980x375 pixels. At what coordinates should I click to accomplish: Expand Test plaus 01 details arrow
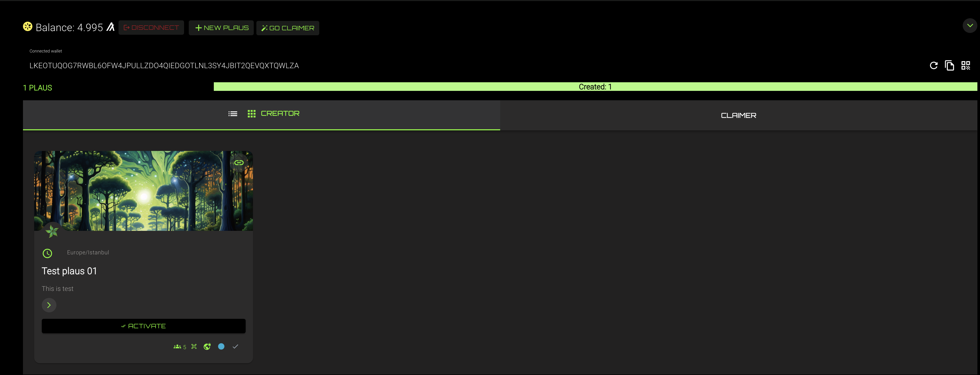49,305
